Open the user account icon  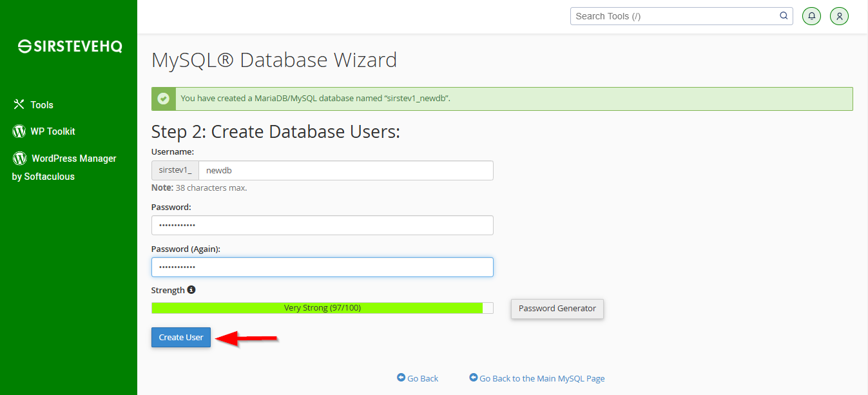pyautogui.click(x=839, y=16)
